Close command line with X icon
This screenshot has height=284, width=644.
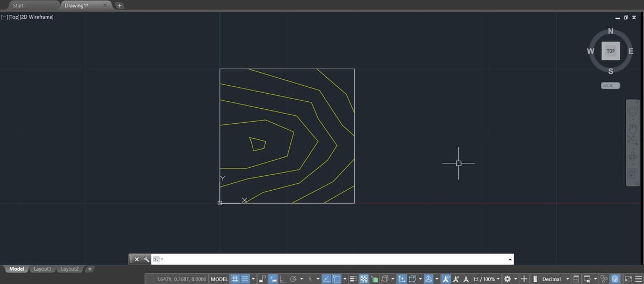(137, 259)
